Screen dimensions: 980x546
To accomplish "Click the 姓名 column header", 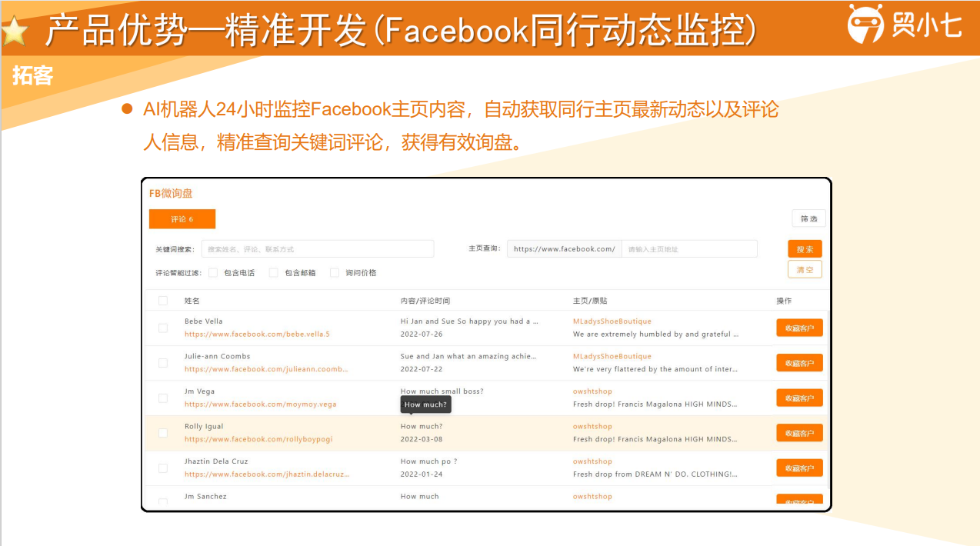I will coord(192,301).
